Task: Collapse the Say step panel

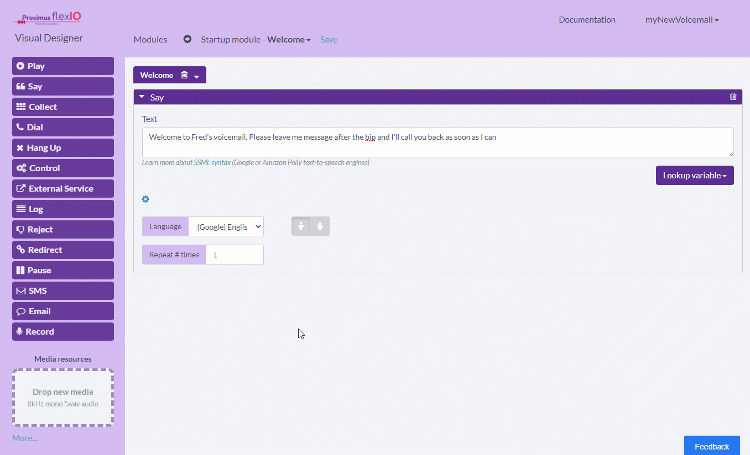Action: 142,97
